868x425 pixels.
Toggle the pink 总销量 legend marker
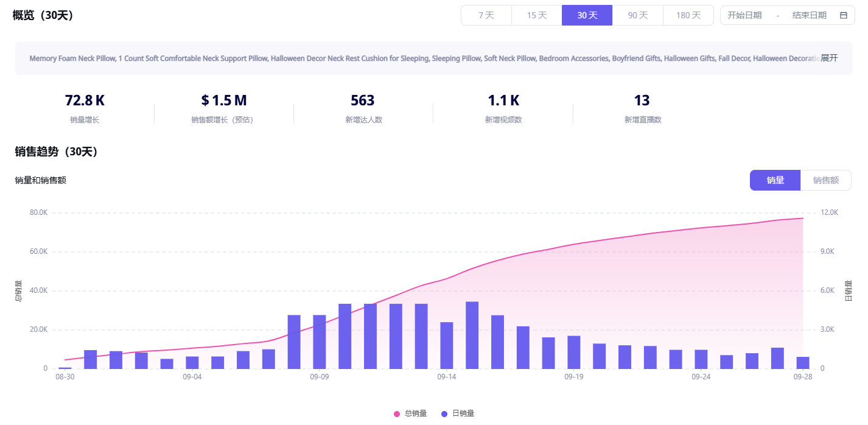point(397,413)
